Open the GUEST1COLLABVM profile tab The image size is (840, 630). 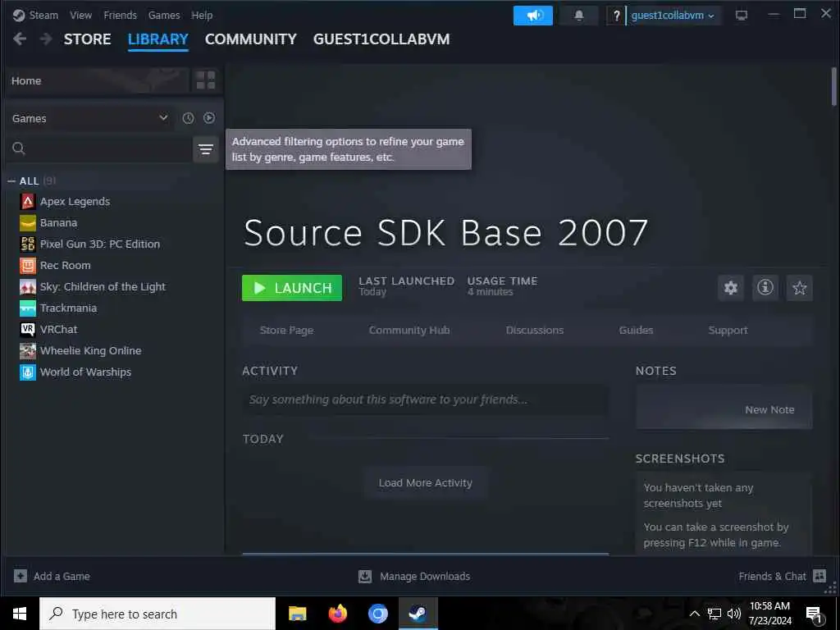[x=381, y=39]
